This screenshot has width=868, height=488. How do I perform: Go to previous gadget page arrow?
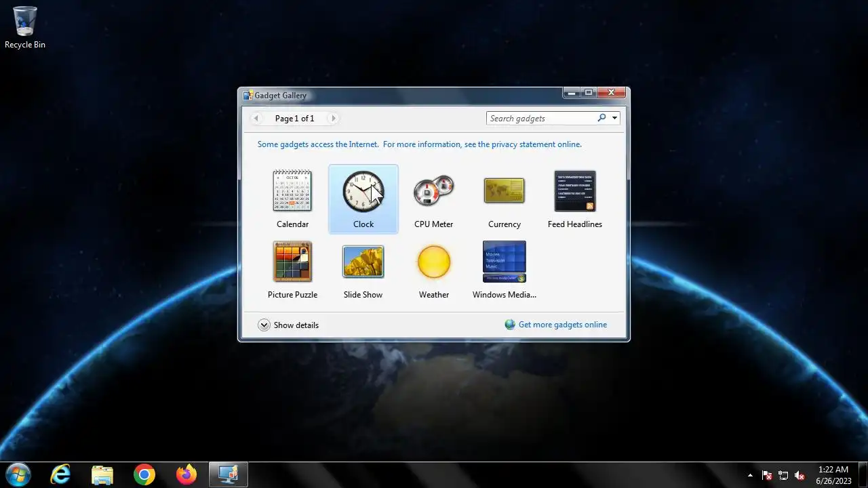point(256,119)
